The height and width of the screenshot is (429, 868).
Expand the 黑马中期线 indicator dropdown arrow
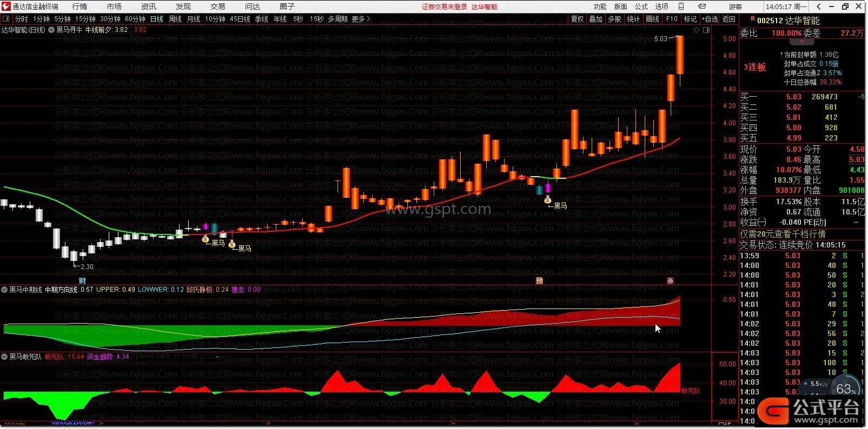click(x=4, y=290)
